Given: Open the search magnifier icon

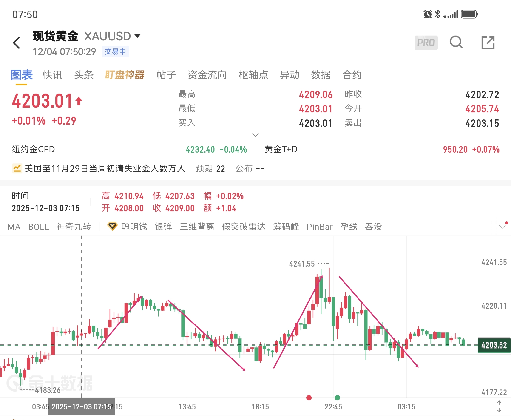Looking at the screenshot, I should pyautogui.click(x=456, y=43).
